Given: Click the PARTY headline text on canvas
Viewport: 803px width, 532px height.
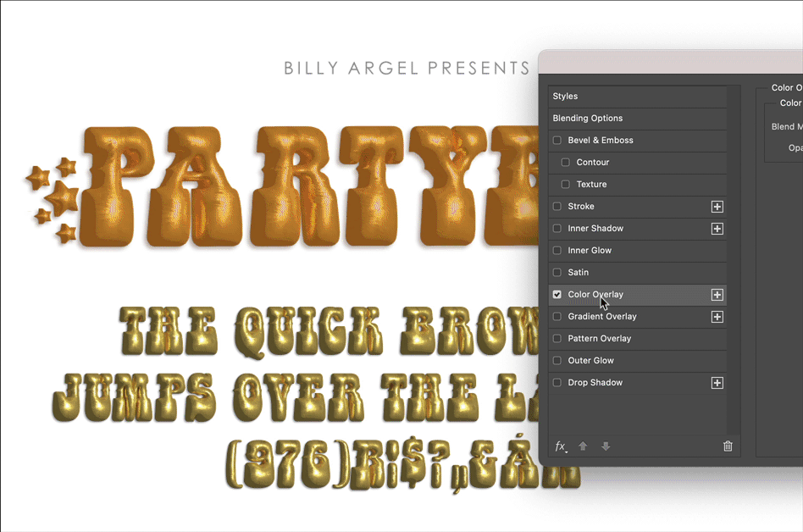Looking at the screenshot, I should [305, 186].
